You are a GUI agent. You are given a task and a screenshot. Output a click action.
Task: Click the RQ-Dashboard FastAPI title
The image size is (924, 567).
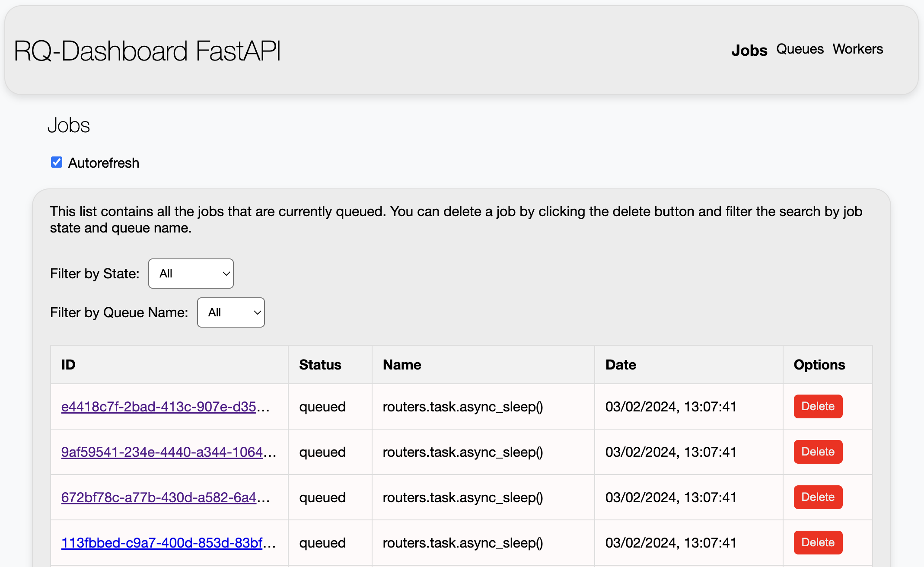pos(147,51)
